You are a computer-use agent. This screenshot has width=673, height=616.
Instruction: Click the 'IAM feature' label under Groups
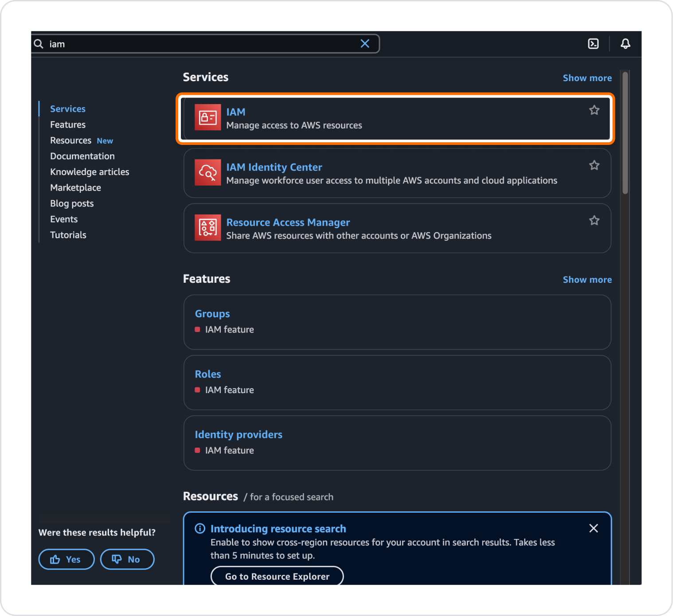click(x=229, y=330)
